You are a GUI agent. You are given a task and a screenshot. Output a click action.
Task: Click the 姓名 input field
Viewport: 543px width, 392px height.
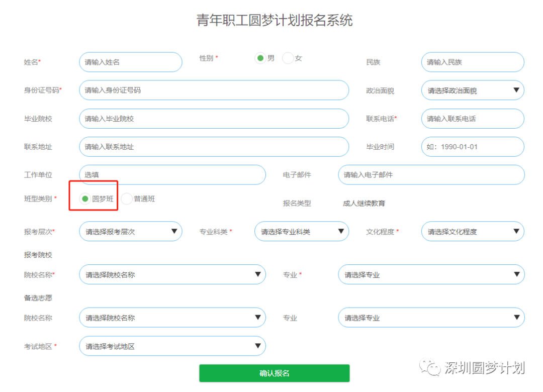pyautogui.click(x=130, y=62)
